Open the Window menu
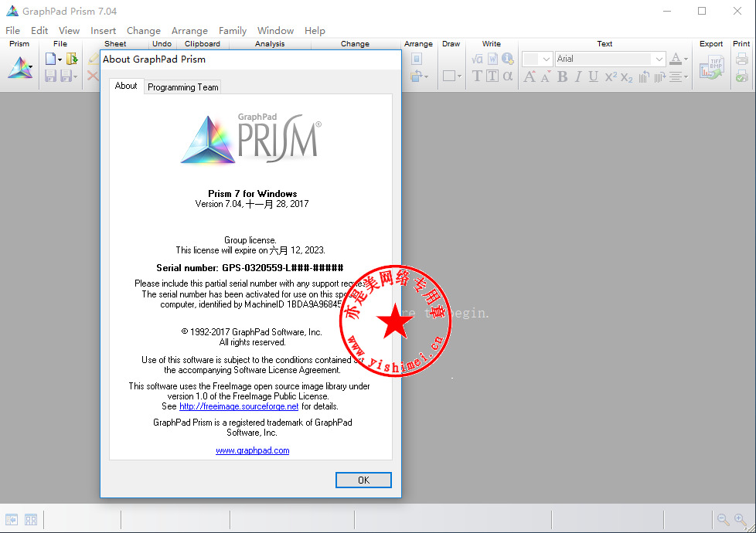 click(275, 31)
